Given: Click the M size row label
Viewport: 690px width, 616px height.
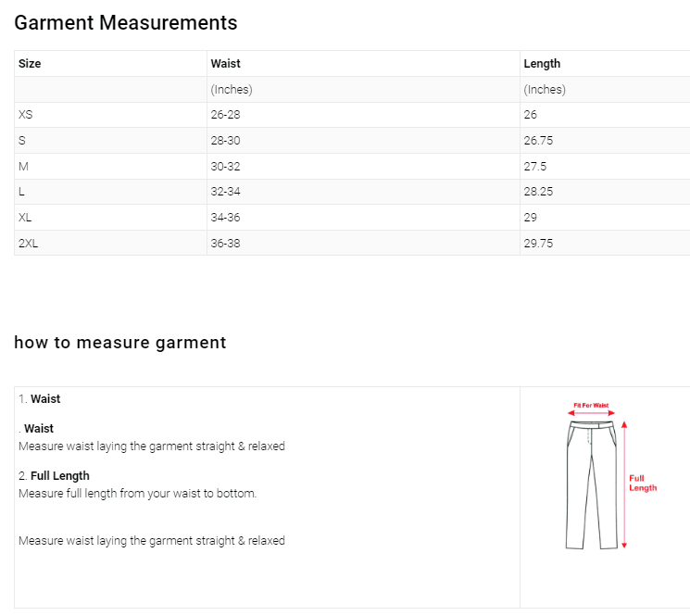Looking at the screenshot, I should tap(23, 167).
